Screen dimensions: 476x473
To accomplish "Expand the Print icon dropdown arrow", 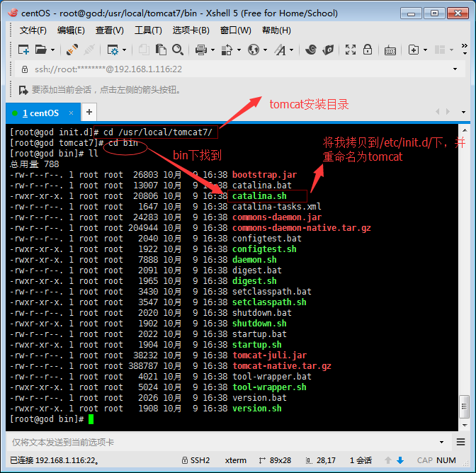I will click(x=212, y=50).
